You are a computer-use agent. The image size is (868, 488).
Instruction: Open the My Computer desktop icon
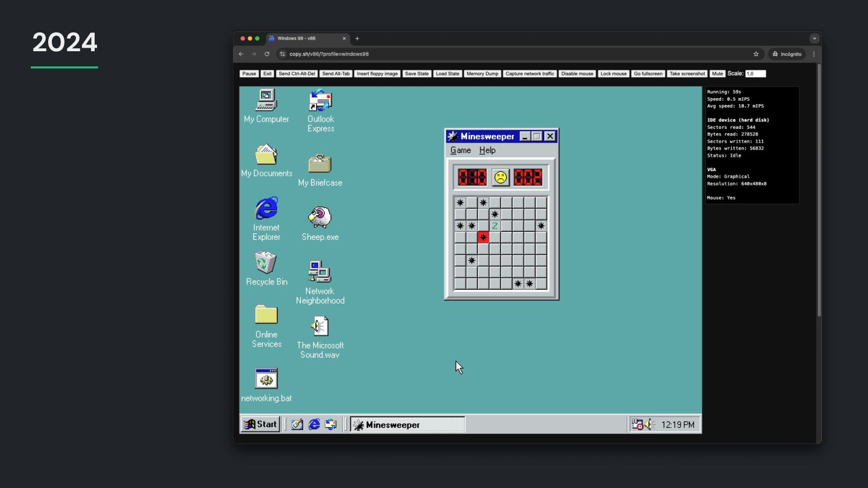coord(266,101)
